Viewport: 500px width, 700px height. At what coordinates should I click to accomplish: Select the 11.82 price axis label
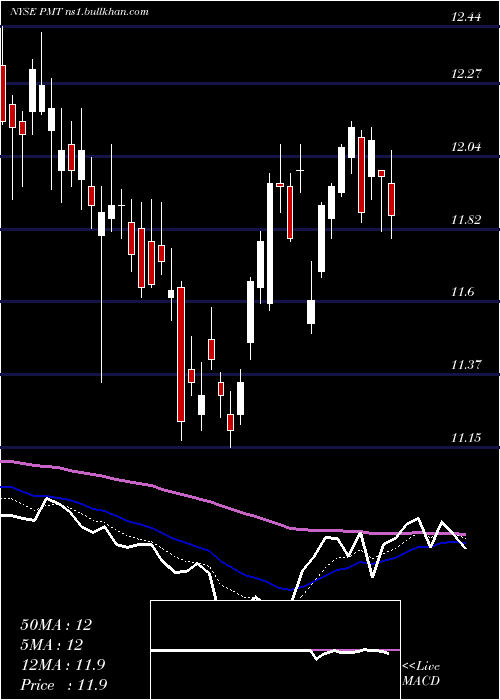(466, 220)
